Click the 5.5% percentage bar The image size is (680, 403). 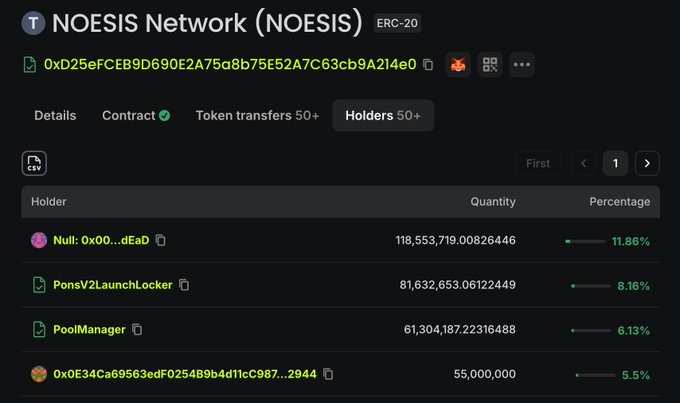(595, 375)
